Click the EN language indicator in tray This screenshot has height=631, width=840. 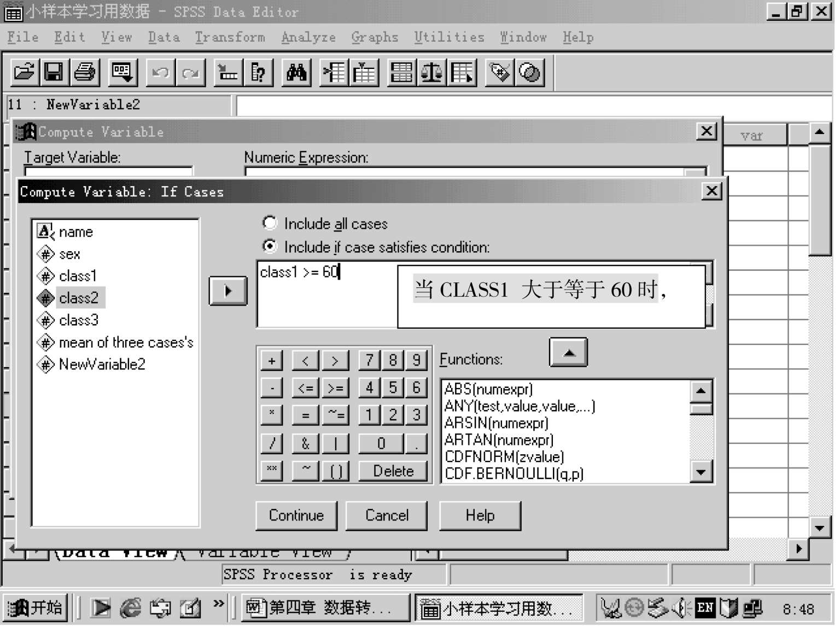click(705, 608)
